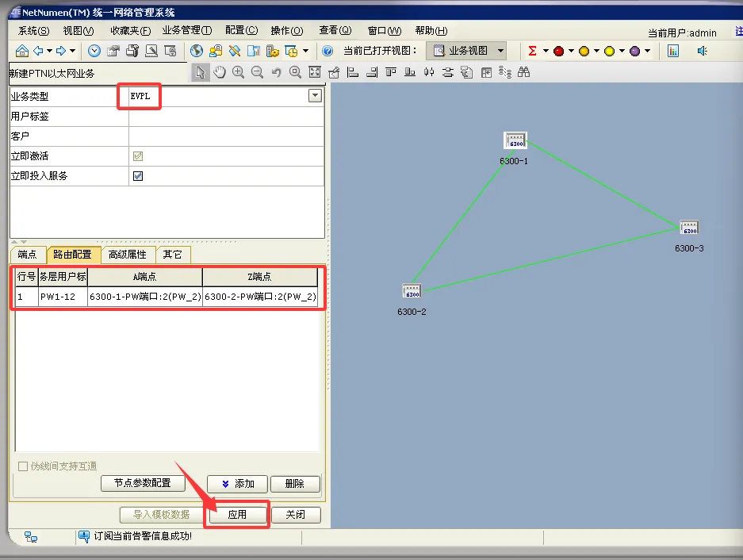The width and height of the screenshot is (743, 560).
Task: Select the hand pan tool
Action: tap(220, 72)
